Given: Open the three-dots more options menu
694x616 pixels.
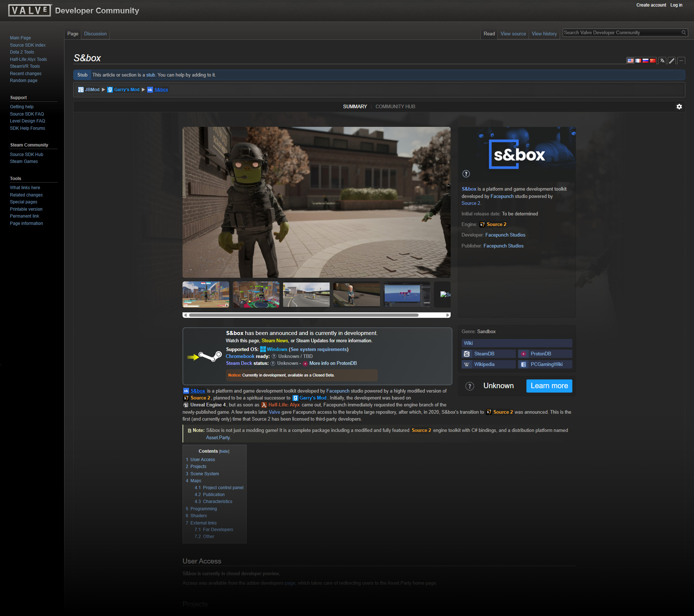Looking at the screenshot, I should click(681, 61).
